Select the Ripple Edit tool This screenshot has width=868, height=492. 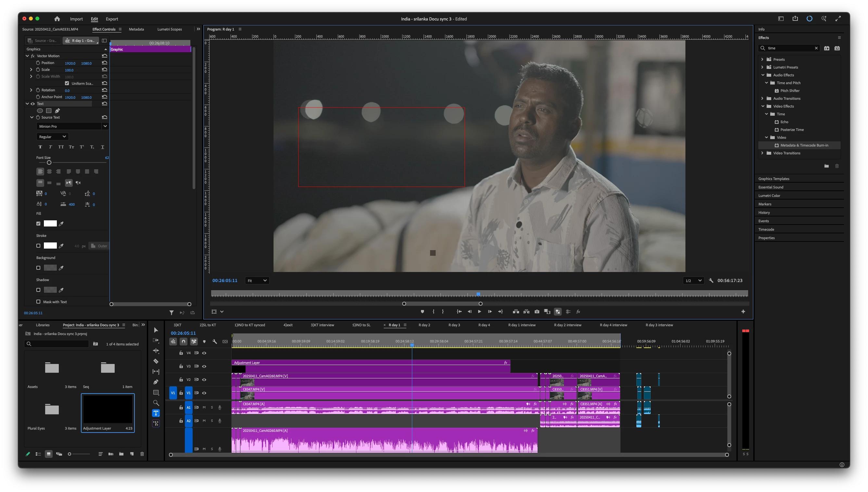(156, 351)
